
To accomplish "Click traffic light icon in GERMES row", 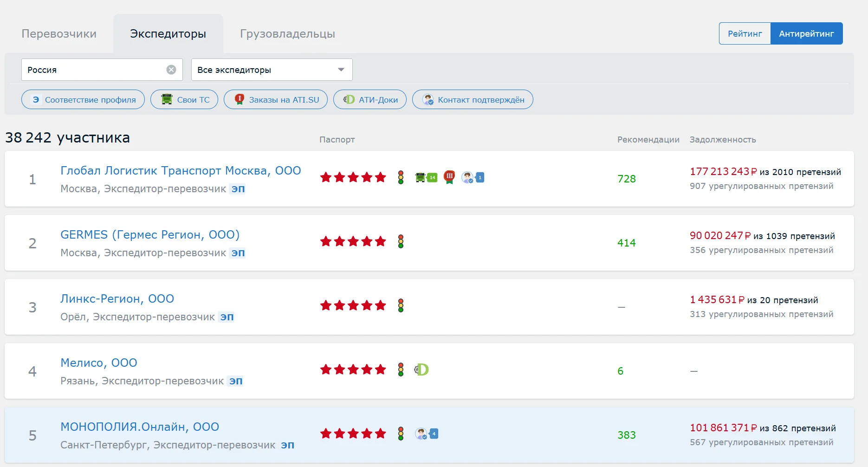I will [x=401, y=241].
